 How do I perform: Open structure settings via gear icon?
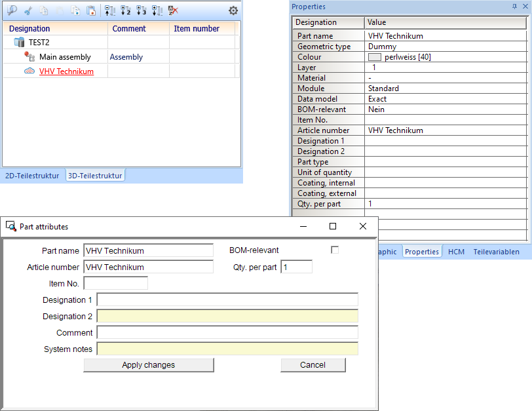233,10
